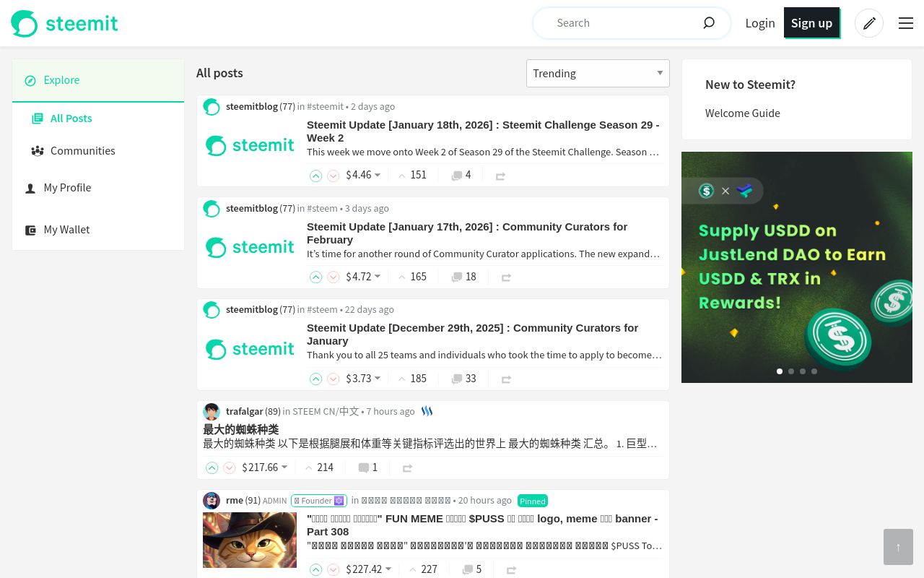Upvote the January 18th Steemit Update post

point(315,176)
